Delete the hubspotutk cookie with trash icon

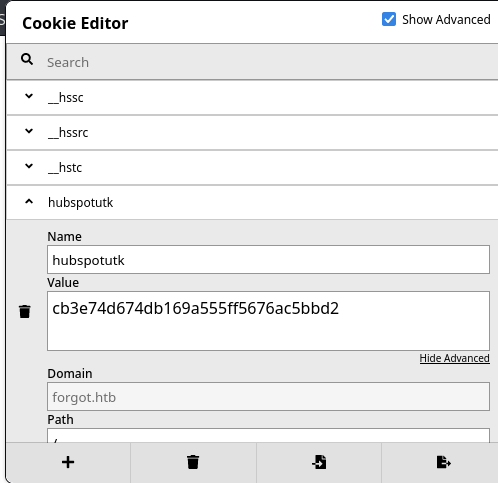(25, 312)
